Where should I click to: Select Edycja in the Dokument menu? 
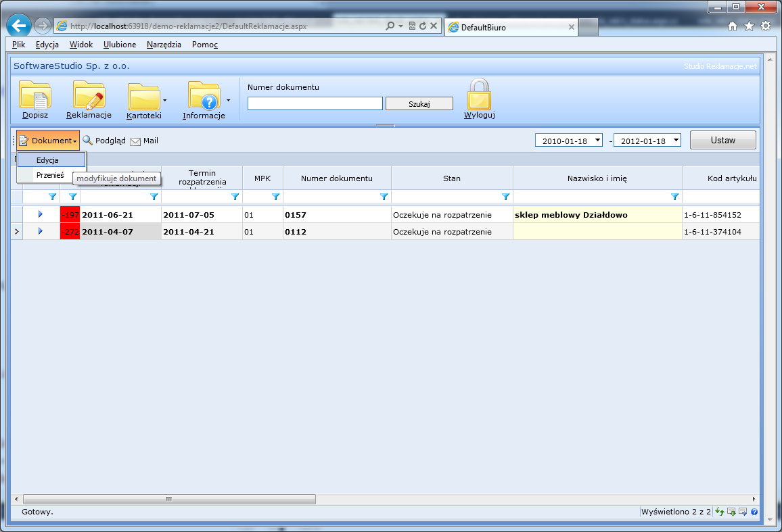point(51,160)
